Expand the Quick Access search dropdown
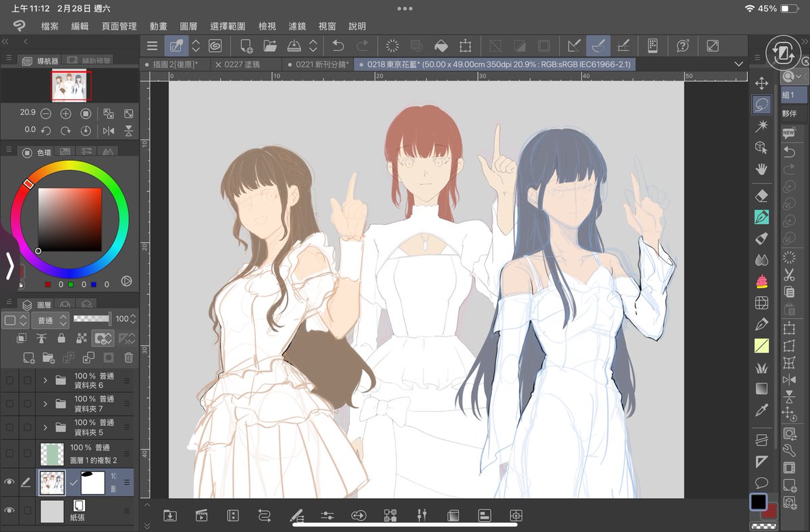 [x=795, y=77]
